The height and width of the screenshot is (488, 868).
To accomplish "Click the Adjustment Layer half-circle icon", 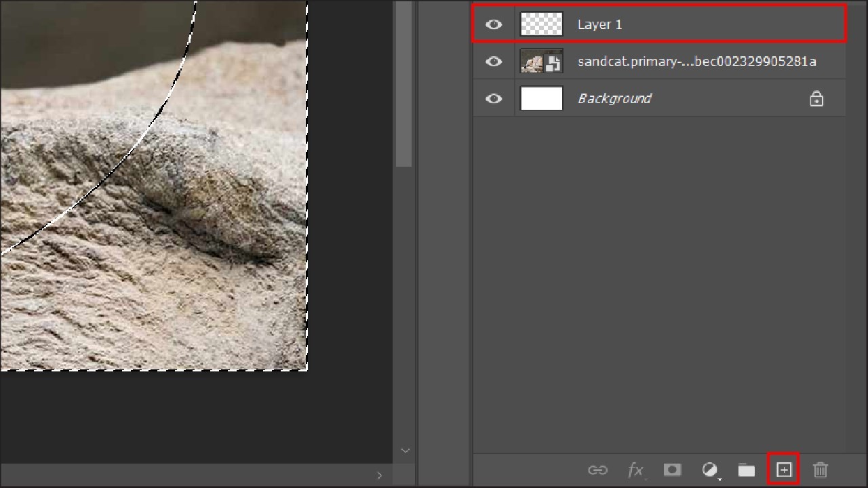I will (x=709, y=470).
